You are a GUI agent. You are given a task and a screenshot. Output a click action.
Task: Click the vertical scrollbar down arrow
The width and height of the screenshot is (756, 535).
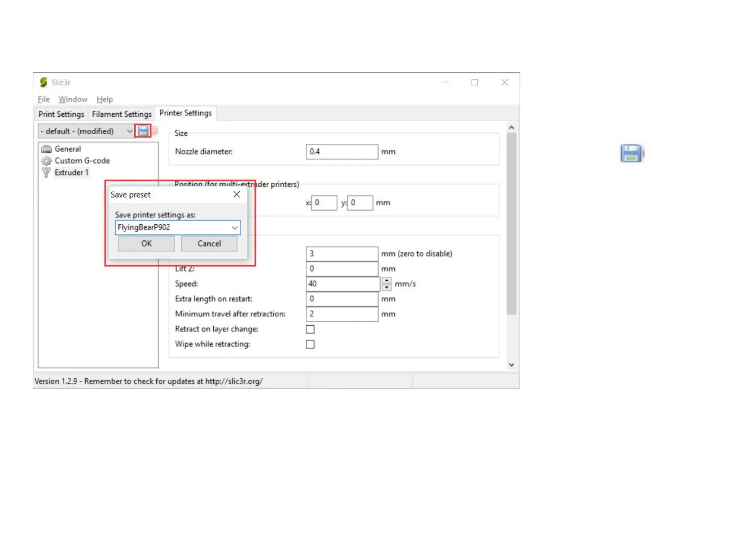511,365
